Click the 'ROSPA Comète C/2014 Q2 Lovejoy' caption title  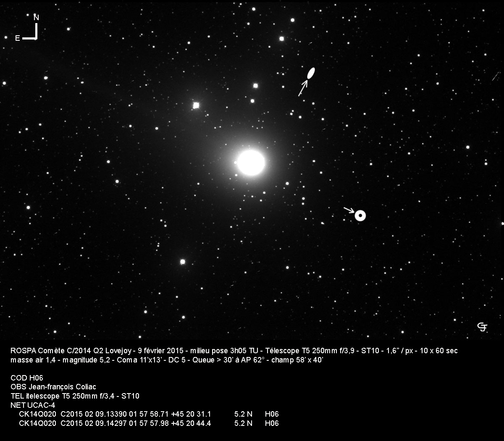[x=71, y=351]
